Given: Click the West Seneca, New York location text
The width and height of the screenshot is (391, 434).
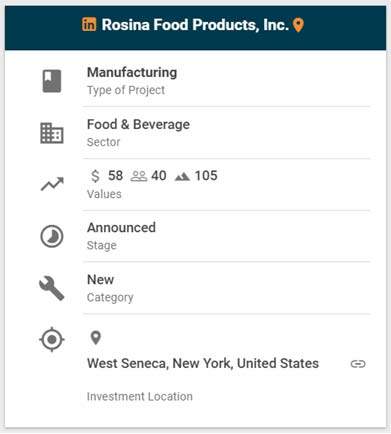Looking at the screenshot, I should click(x=203, y=363).
